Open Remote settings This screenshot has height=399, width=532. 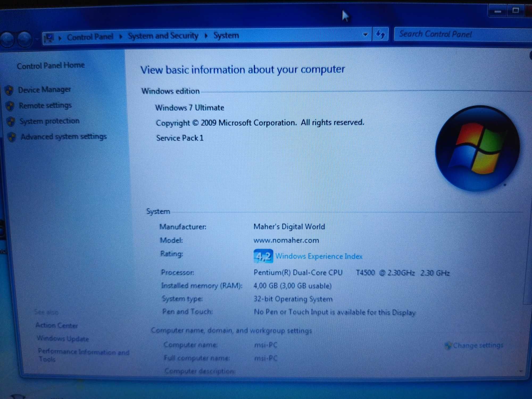(x=45, y=106)
